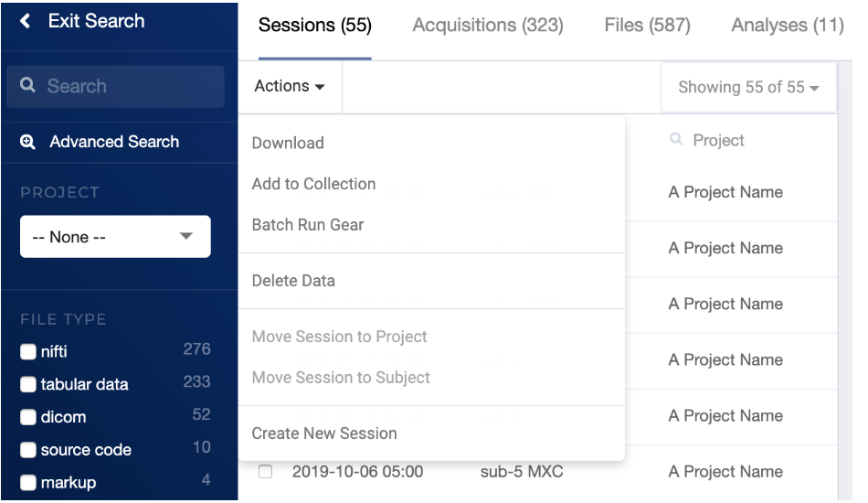
Task: Click the back arrow beside Exit Search
Action: [25, 21]
